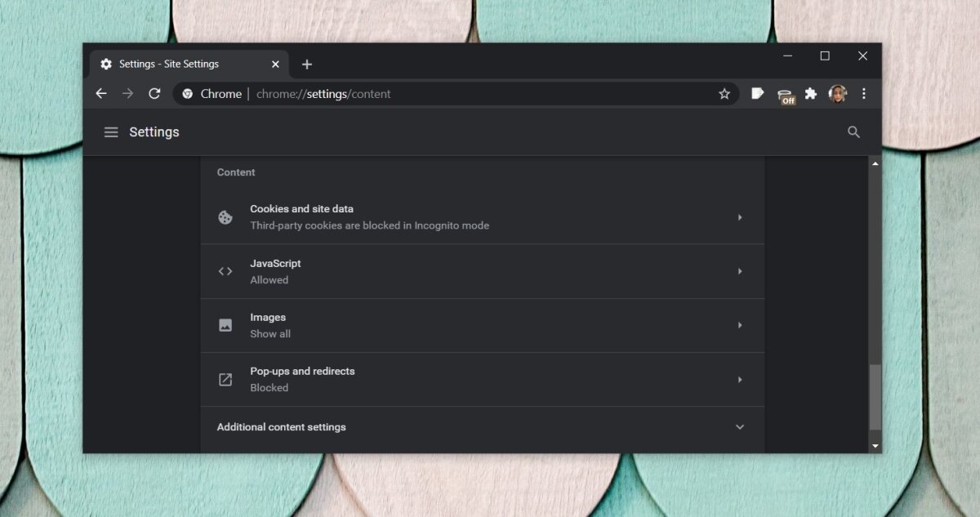The image size is (980, 517).
Task: Click the profile avatar icon
Action: tap(837, 94)
